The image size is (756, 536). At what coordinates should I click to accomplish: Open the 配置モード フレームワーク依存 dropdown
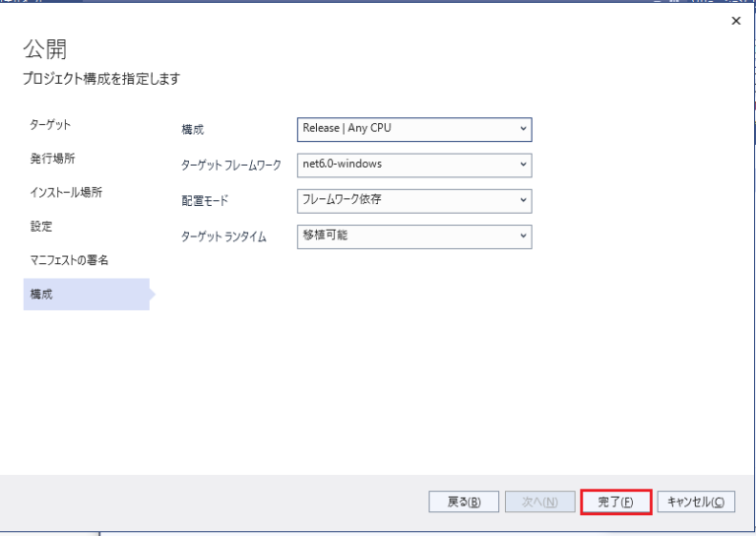click(414, 201)
